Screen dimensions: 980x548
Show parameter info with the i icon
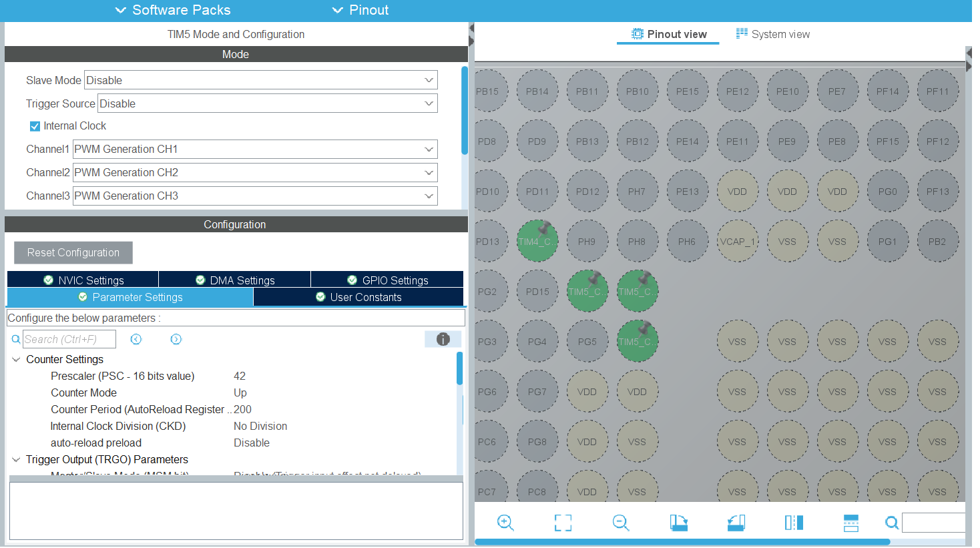tap(443, 339)
